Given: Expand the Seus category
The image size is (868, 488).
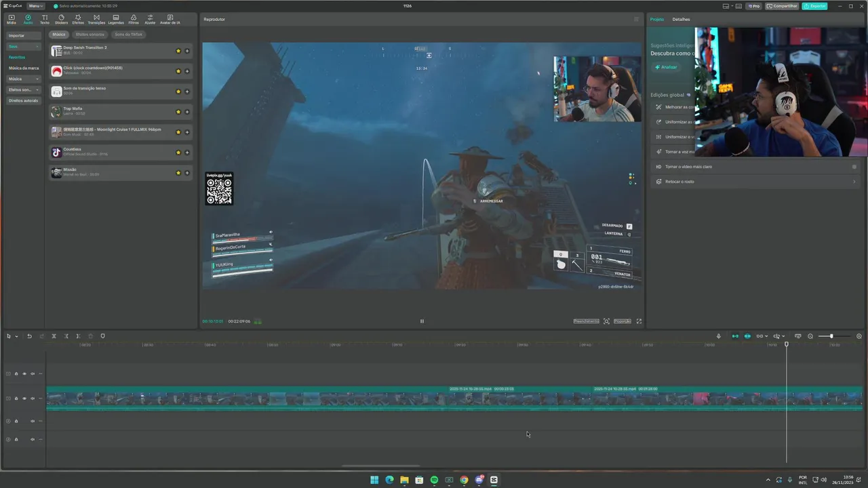Looking at the screenshot, I should pos(23,47).
